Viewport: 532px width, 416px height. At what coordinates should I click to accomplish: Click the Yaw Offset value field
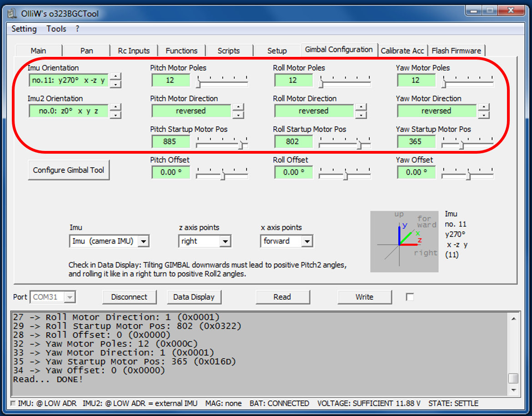coord(416,172)
